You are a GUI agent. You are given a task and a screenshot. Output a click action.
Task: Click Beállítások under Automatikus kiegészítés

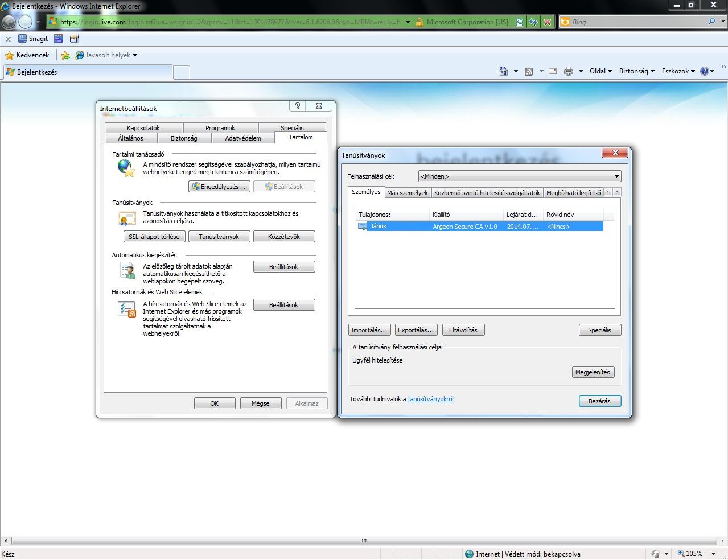[284, 267]
